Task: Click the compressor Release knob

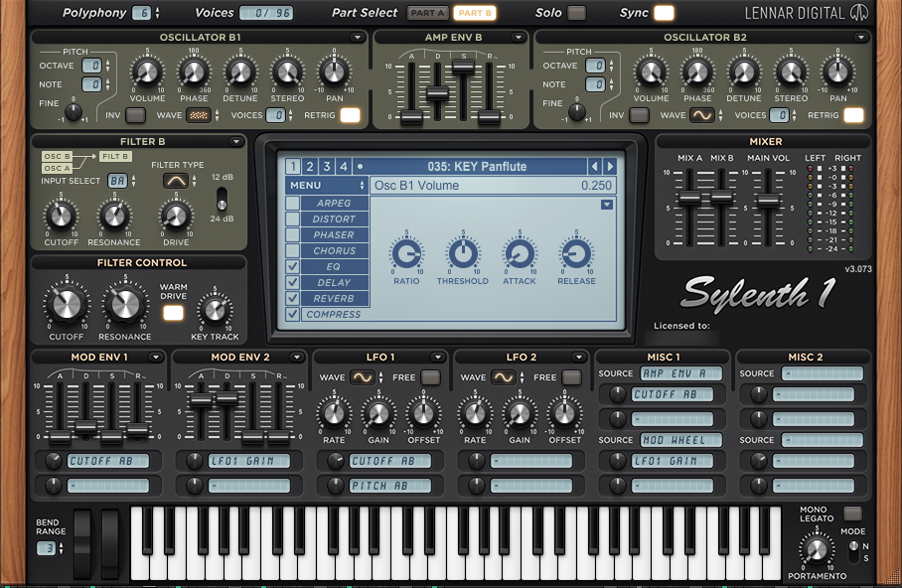Action: 576,253
